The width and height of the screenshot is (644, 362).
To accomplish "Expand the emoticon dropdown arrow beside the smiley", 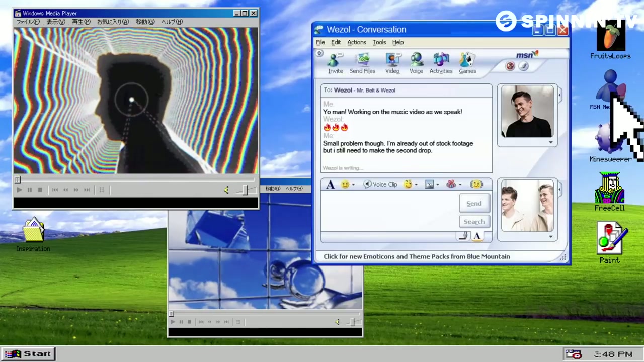I will click(353, 185).
